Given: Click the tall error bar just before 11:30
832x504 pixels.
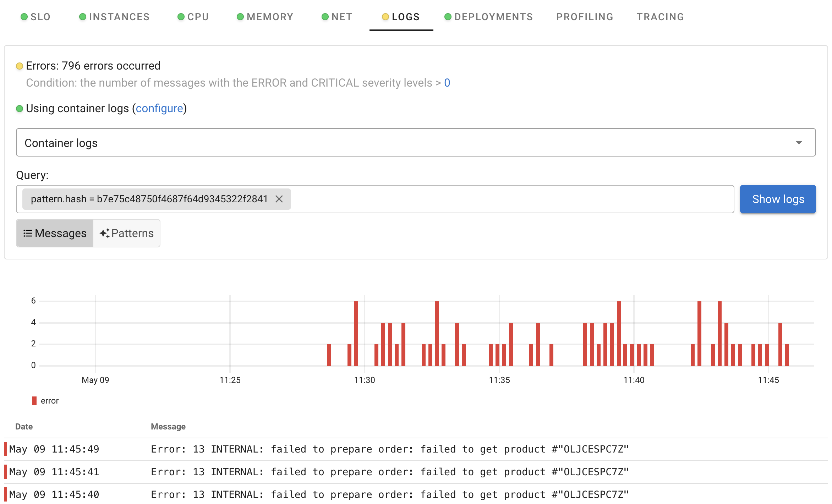Looking at the screenshot, I should (x=356, y=333).
